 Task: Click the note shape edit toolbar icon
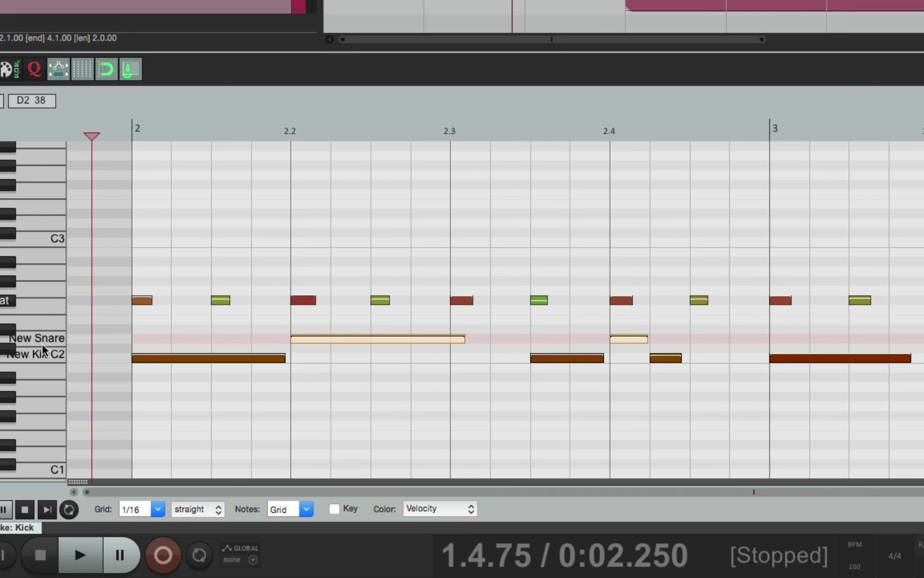[x=58, y=69]
